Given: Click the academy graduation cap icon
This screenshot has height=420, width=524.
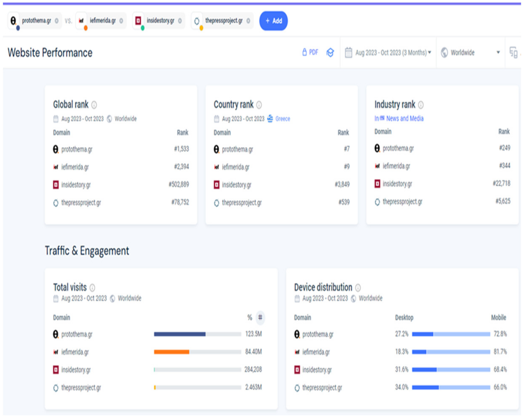Looking at the screenshot, I should click(x=330, y=52).
